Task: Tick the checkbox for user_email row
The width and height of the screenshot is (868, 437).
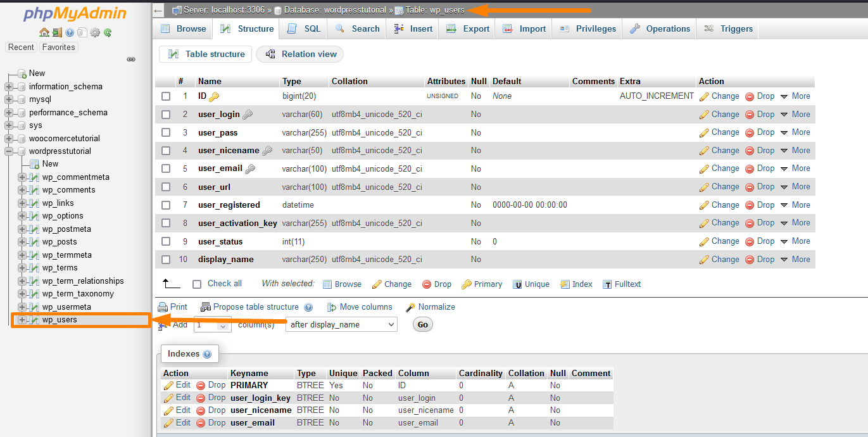Action: tap(166, 168)
